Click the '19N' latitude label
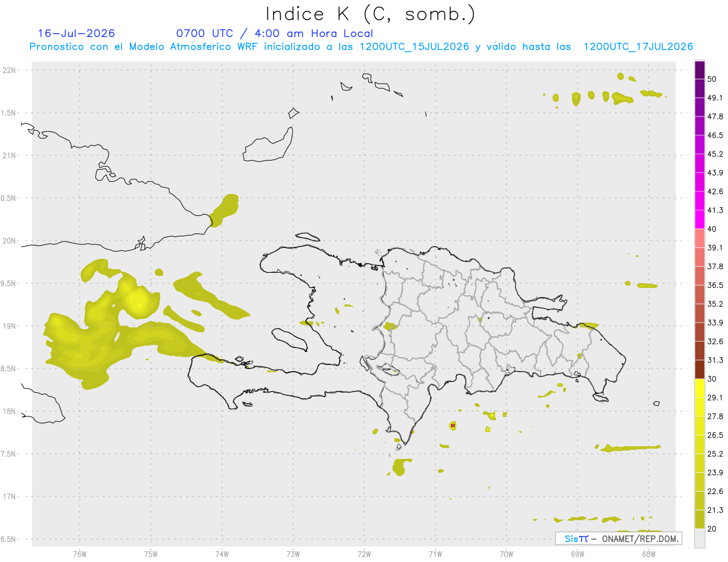 pos(8,326)
